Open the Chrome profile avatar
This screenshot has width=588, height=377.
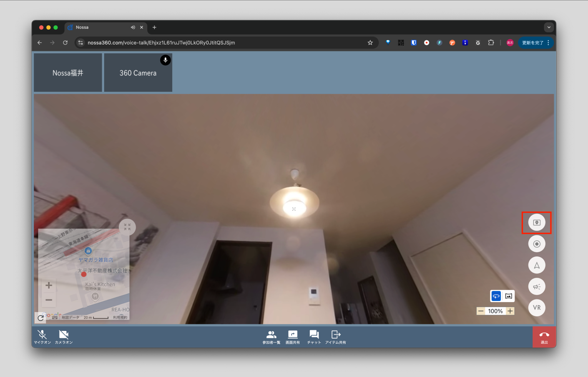[510, 43]
